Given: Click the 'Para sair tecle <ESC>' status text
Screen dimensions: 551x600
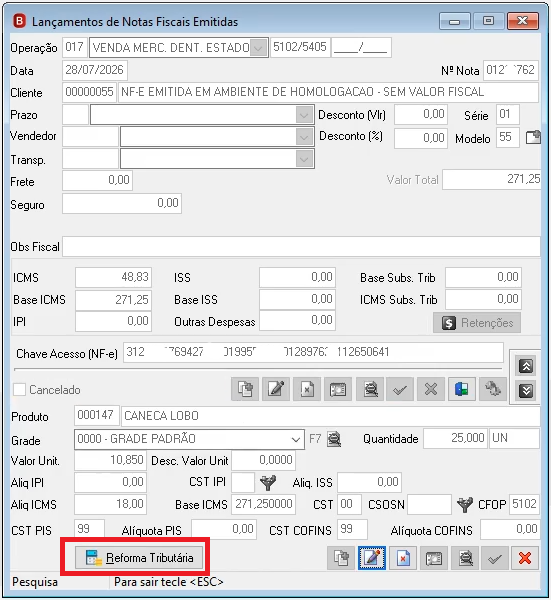Looking at the screenshot, I should 169,582.
